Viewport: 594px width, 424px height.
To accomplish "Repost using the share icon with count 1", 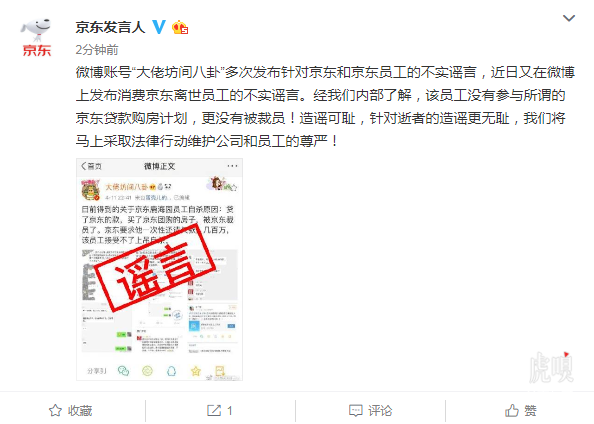I will (x=220, y=410).
